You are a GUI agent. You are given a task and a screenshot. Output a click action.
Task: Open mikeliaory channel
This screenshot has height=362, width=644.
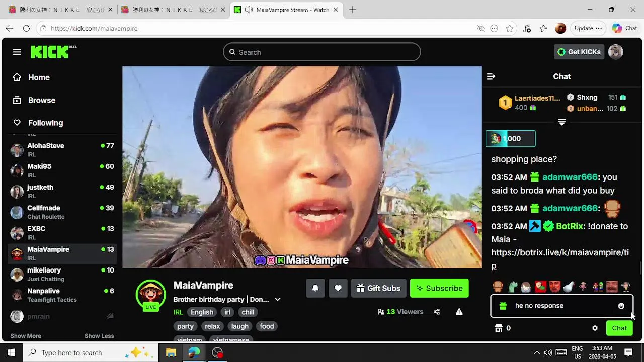(62, 274)
